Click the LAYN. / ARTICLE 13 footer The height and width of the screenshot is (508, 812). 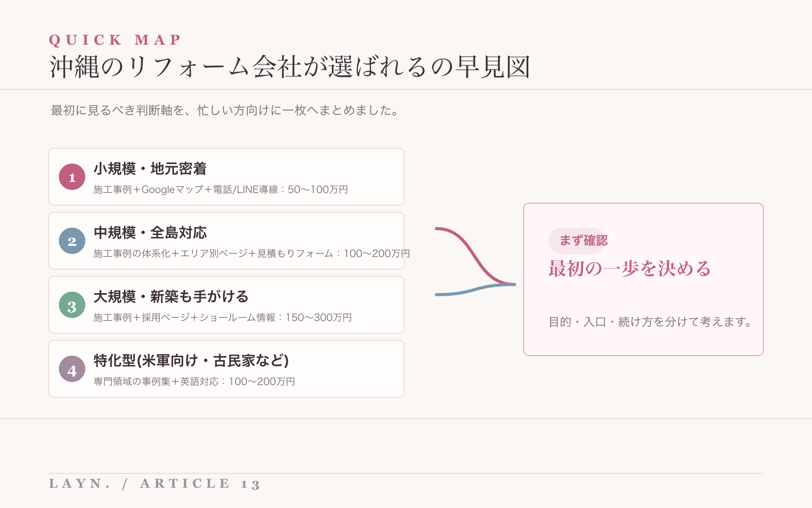tap(155, 484)
